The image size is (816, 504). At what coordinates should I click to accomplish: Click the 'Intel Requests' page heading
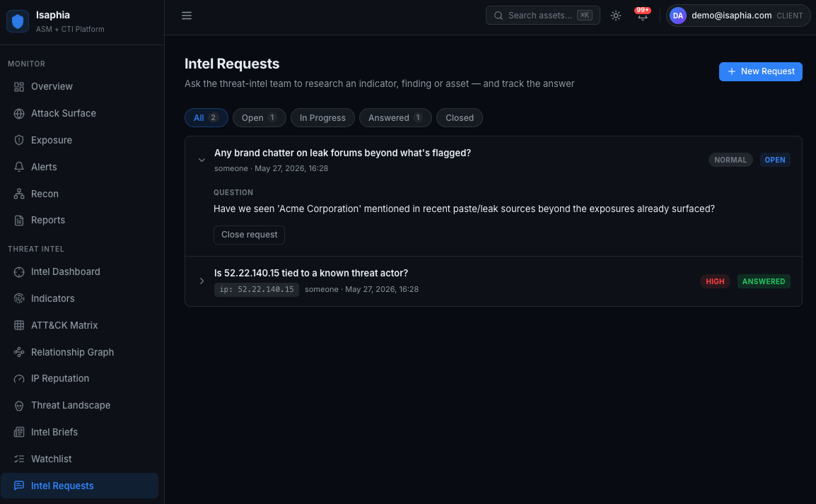tap(232, 64)
